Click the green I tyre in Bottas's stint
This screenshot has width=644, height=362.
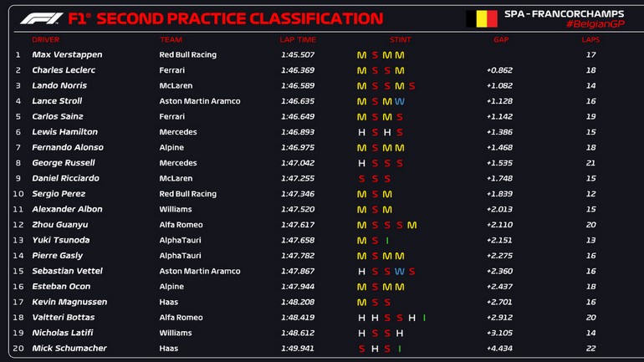coord(424,318)
